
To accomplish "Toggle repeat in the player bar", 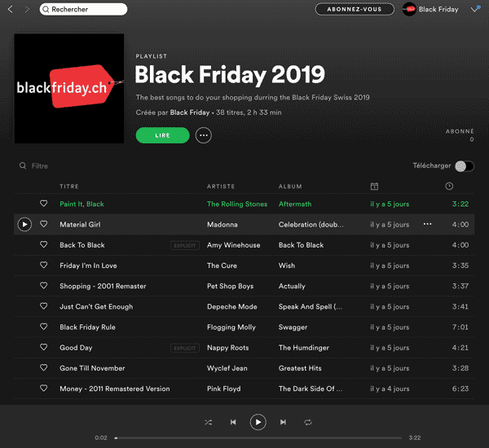I will coord(308,423).
